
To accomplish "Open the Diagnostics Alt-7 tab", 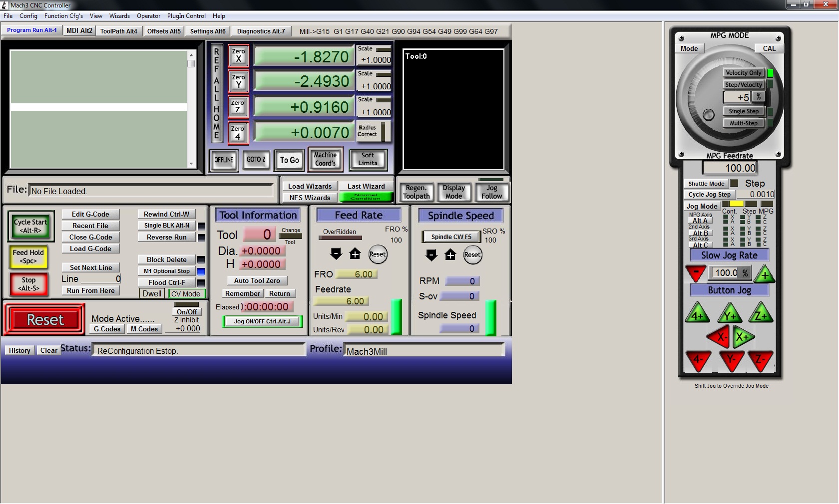I will 261,31.
